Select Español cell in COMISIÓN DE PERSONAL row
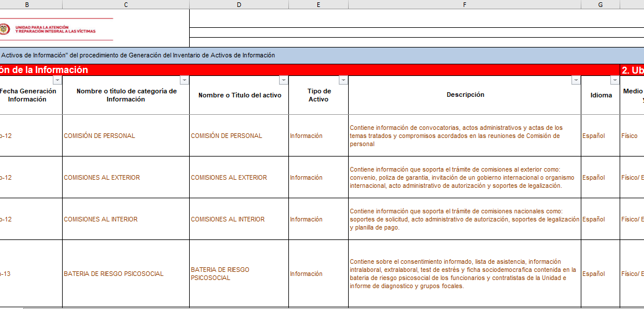 click(600, 136)
